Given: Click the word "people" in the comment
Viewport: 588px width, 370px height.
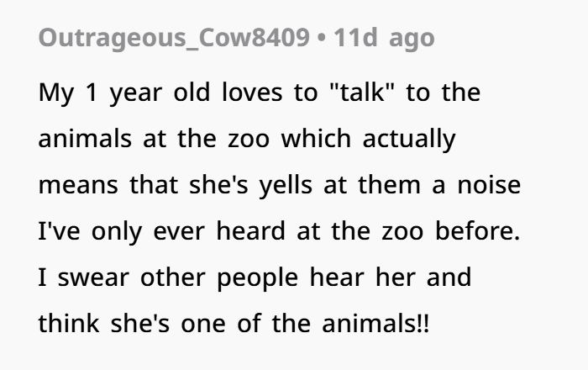Looking at the screenshot, I should 257,279.
